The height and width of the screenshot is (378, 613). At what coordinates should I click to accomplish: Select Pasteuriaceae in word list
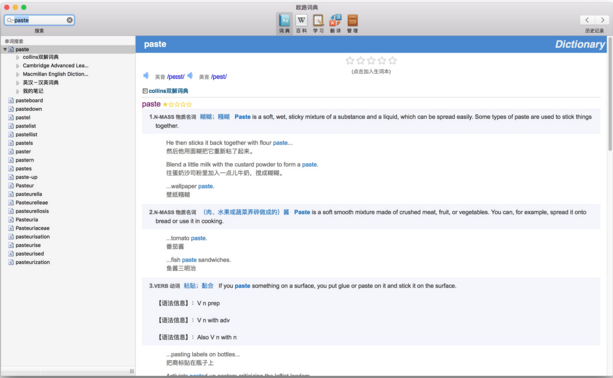[32, 228]
